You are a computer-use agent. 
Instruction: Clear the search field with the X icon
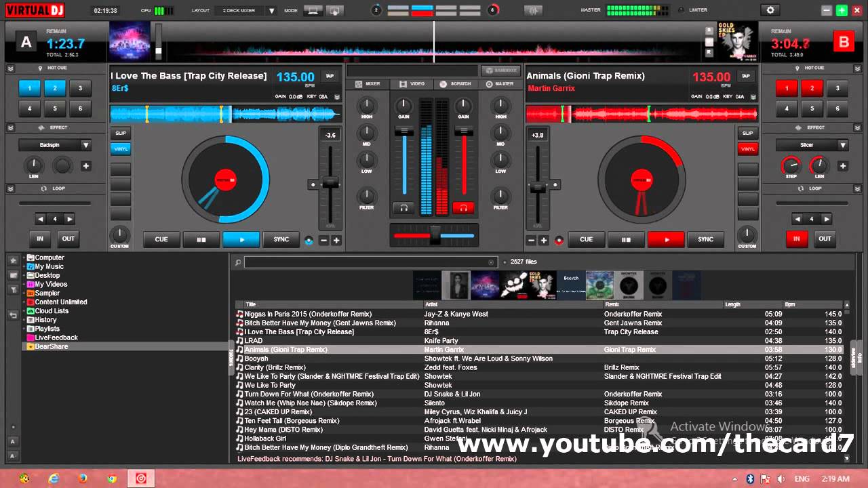tap(491, 262)
